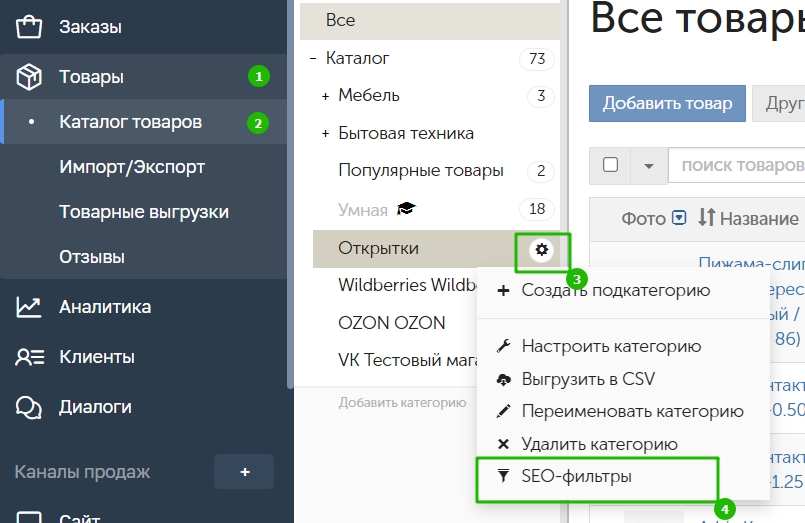The width and height of the screenshot is (805, 523).
Task: Tick the select-all products checkbox
Action: [610, 165]
